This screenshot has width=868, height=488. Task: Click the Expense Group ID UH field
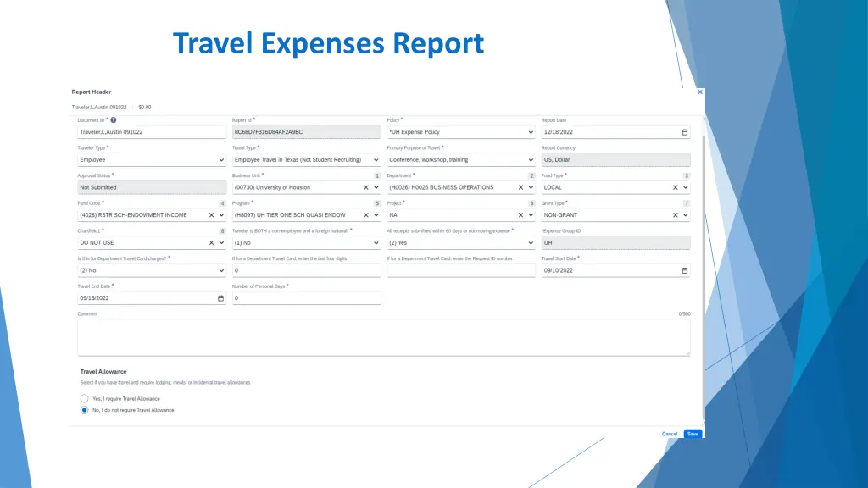[x=615, y=243]
